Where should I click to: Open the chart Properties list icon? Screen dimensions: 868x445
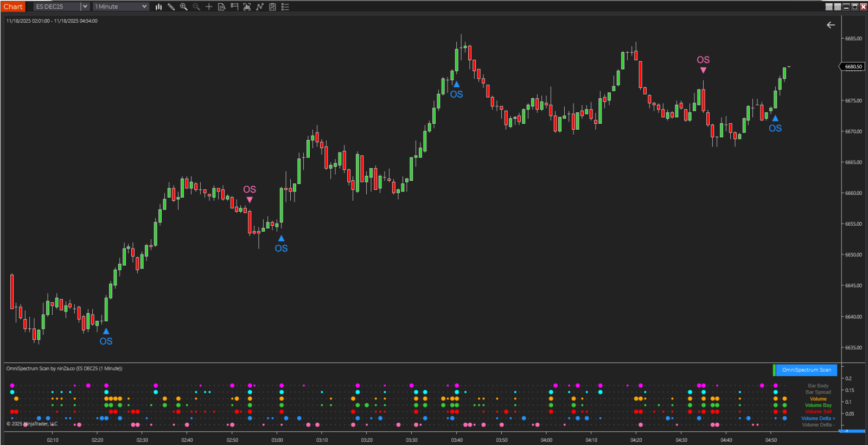click(285, 7)
